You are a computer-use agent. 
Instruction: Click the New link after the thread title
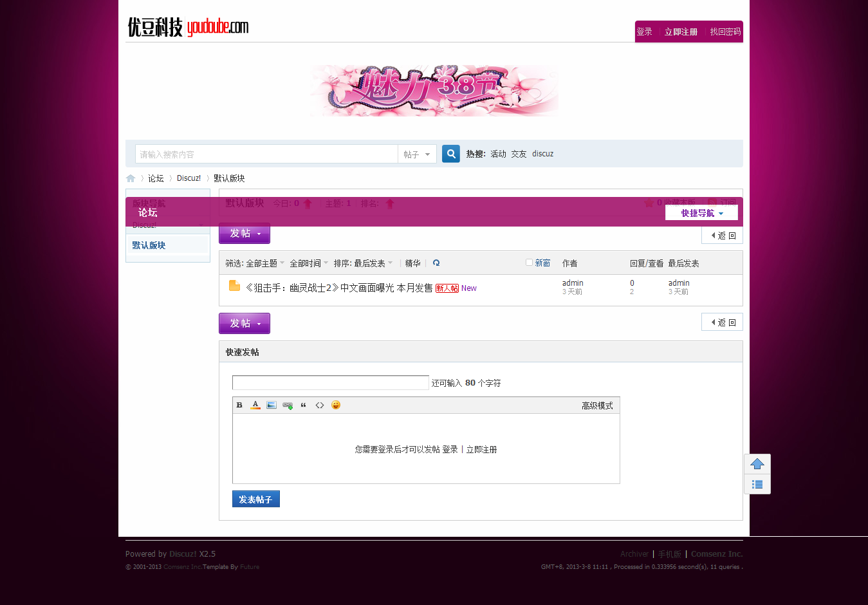pos(469,288)
